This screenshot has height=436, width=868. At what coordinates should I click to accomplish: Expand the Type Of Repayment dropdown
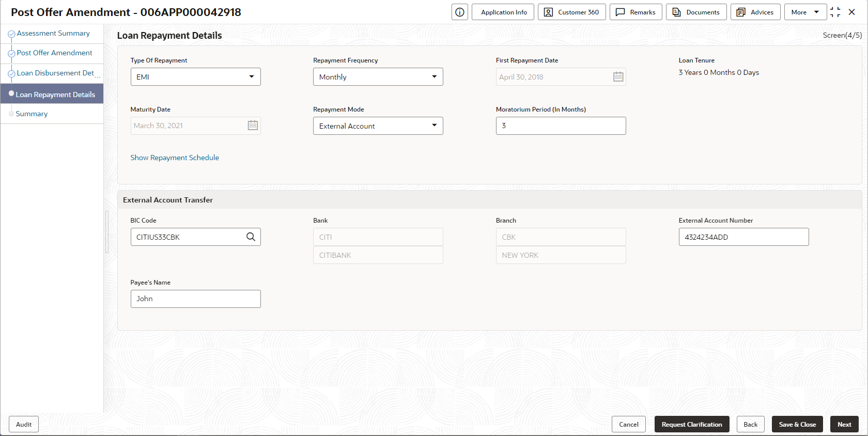pos(252,77)
